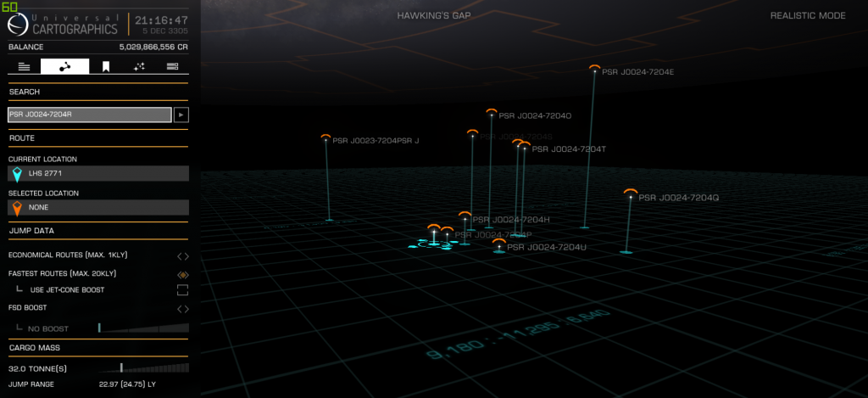
Task: Enable economical routes option
Action: tap(183, 256)
